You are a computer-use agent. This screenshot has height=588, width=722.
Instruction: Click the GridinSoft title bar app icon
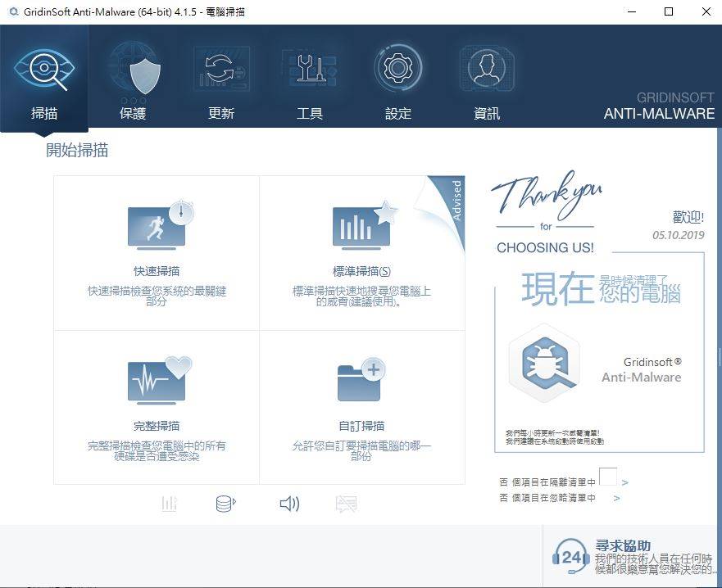coord(14,11)
